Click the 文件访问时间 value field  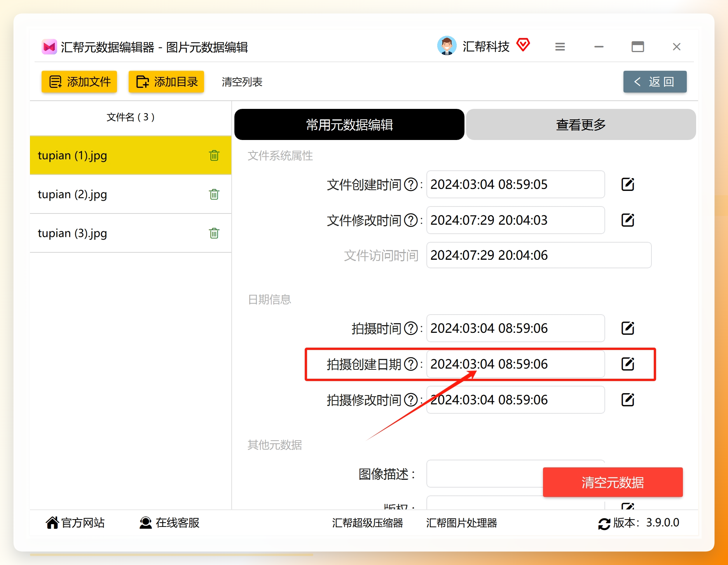tap(539, 255)
